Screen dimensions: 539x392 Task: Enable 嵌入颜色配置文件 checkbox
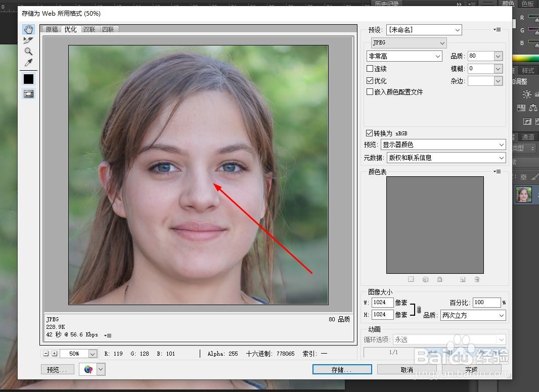(x=370, y=92)
